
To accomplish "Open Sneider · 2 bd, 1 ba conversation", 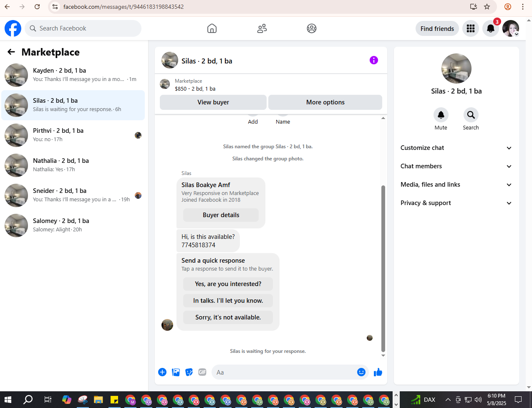I will click(73, 195).
